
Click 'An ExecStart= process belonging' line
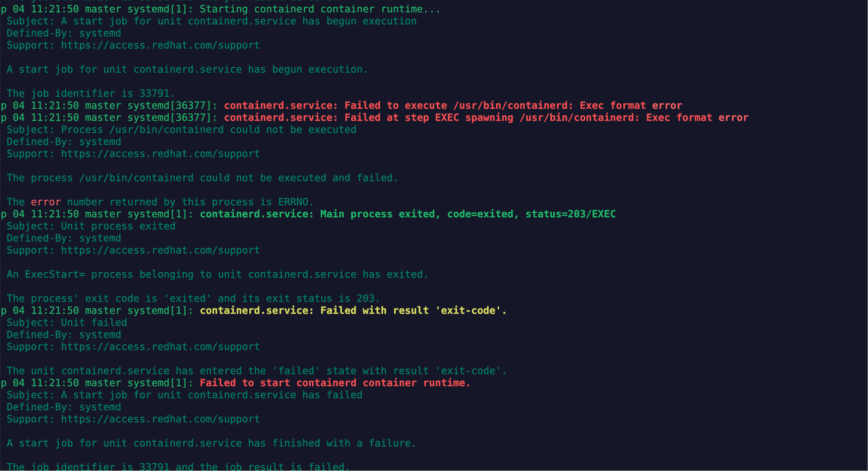coord(218,275)
